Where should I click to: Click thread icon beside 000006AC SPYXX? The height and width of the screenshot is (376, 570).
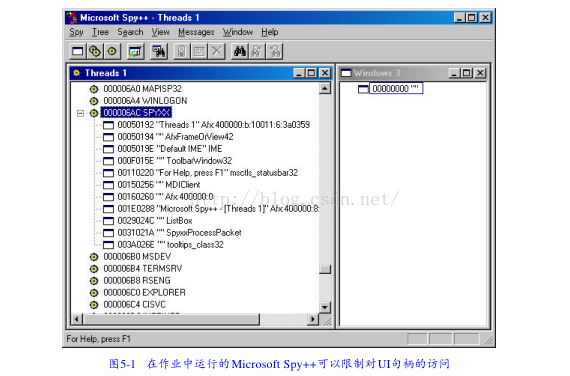(x=94, y=113)
